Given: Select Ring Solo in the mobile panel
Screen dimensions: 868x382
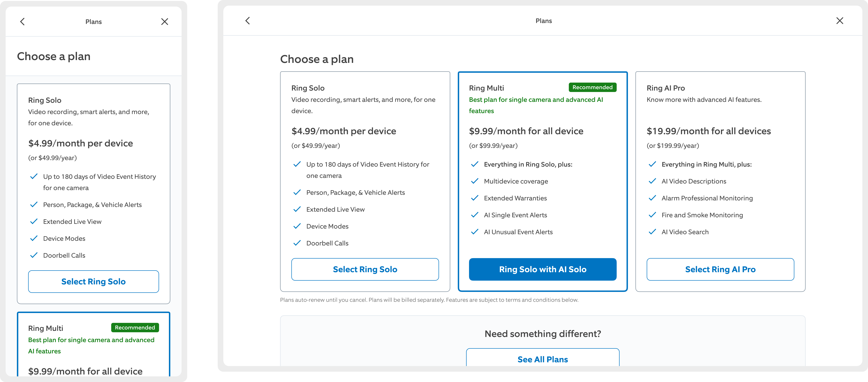Looking at the screenshot, I should coord(93,282).
